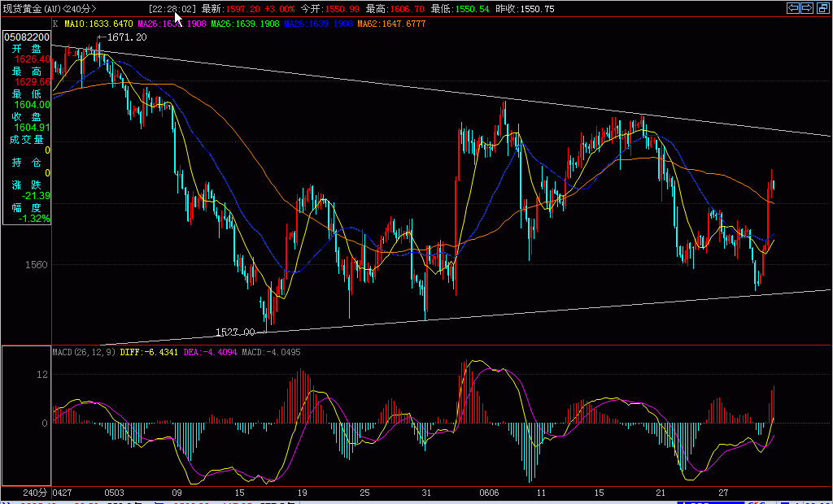
Task: Click the right arrow navigation icon
Action: [x=807, y=7]
